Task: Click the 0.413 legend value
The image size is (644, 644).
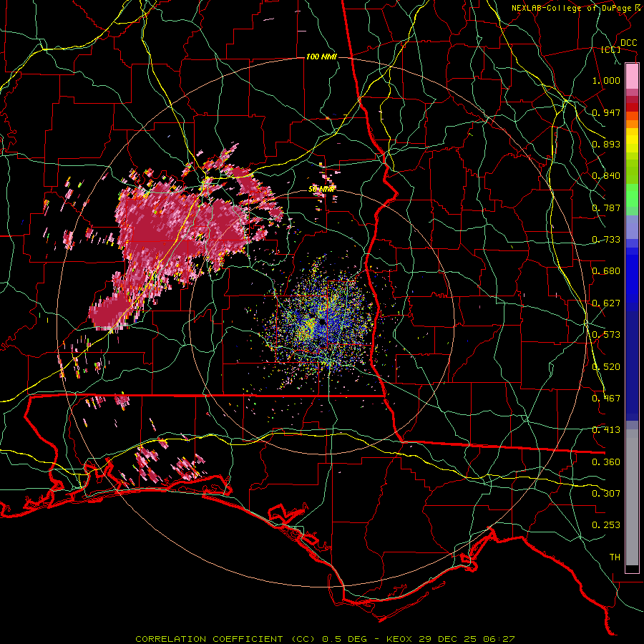Action: [606, 430]
